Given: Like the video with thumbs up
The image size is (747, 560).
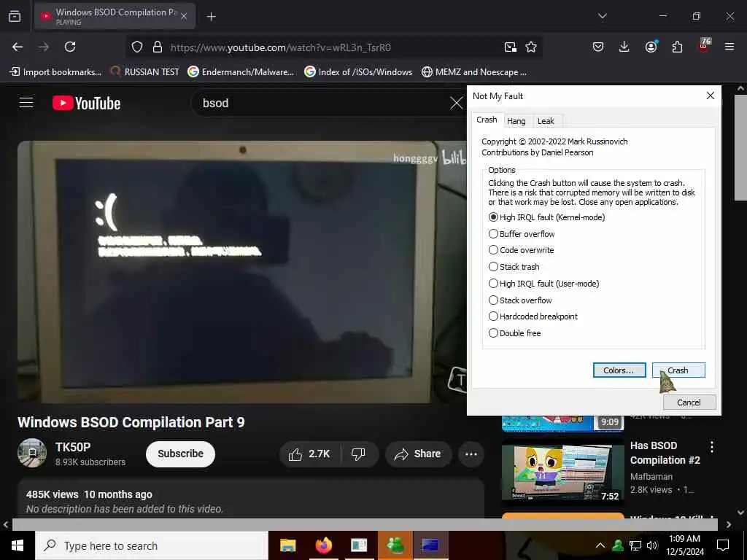Looking at the screenshot, I should (309, 454).
